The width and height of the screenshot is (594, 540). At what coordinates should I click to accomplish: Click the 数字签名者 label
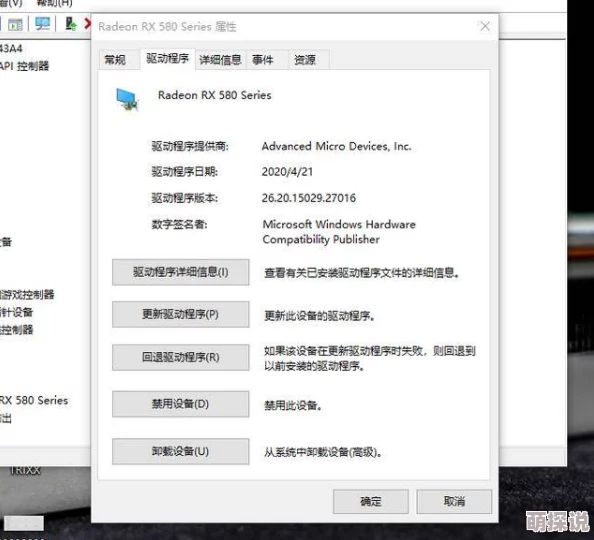coord(179,224)
